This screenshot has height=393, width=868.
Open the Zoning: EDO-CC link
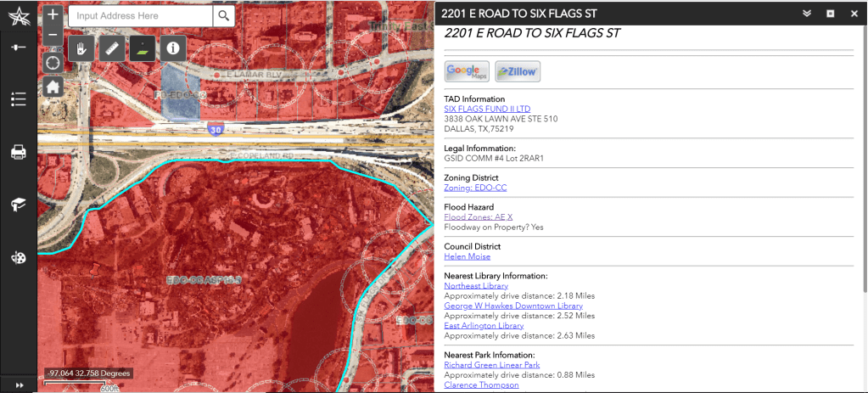[475, 188]
